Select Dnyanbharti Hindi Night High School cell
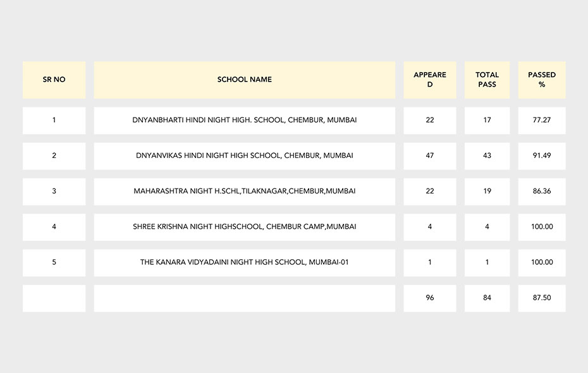 pyautogui.click(x=244, y=120)
